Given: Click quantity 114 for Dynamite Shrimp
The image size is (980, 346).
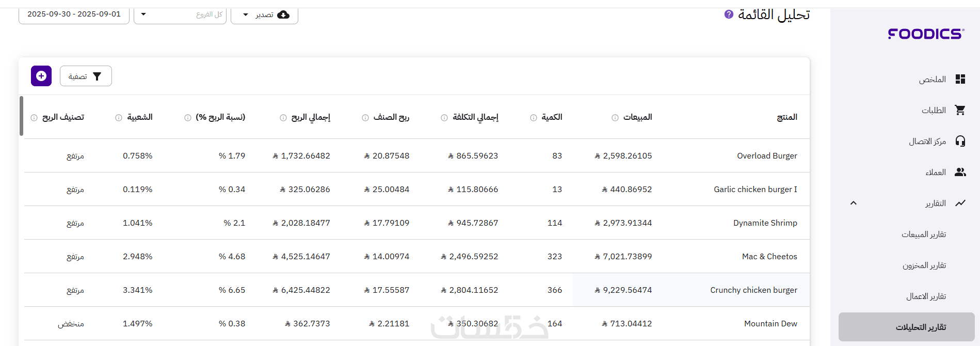Looking at the screenshot, I should (x=555, y=223).
